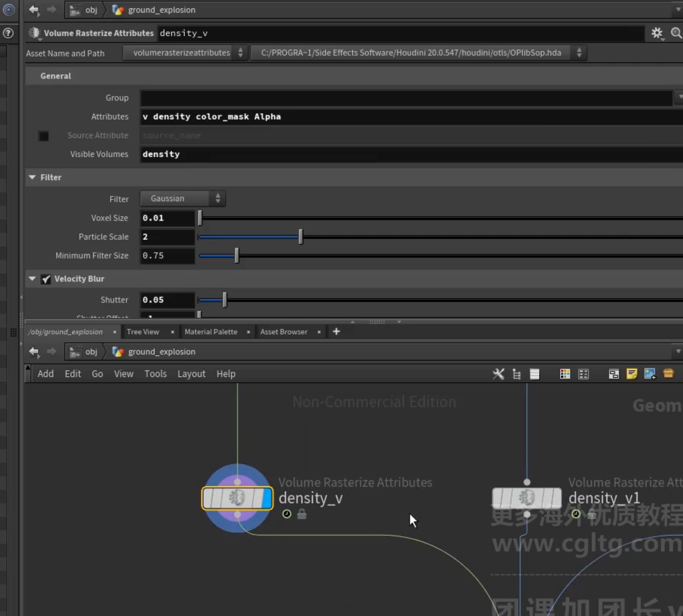Disable the Velocity Blur checkbox

coord(46,279)
